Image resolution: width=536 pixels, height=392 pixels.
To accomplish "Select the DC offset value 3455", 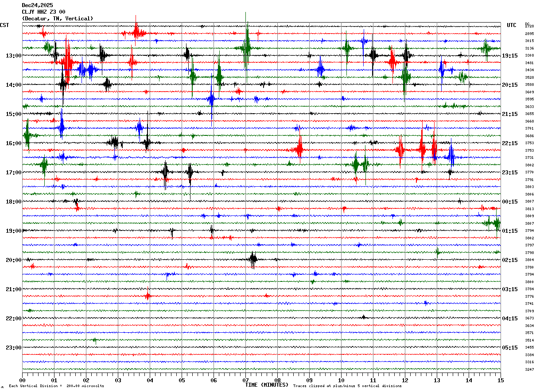I will pyautogui.click(x=529, y=347).
